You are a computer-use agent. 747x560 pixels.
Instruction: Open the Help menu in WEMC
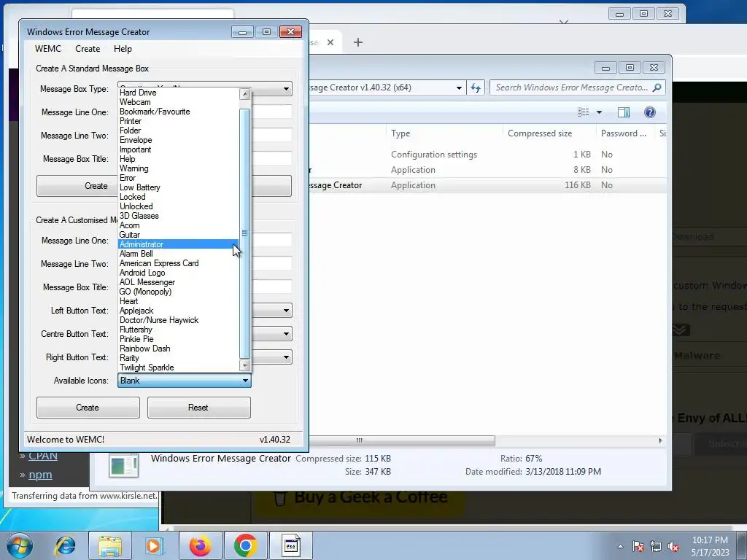coord(123,49)
